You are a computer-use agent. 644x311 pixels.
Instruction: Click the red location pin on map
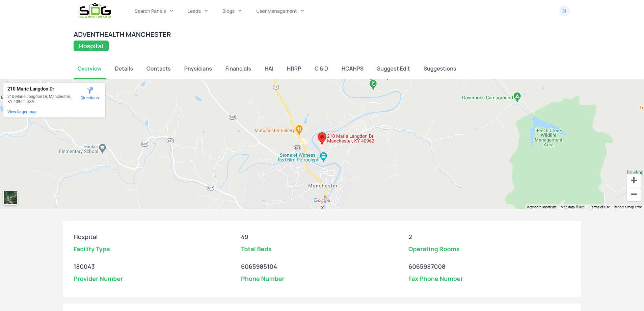[322, 138]
